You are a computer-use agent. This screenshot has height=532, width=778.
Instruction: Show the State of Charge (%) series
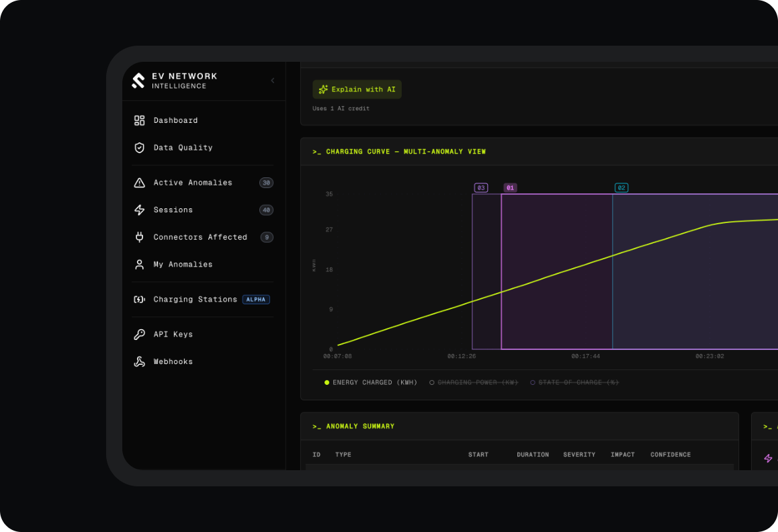(574, 383)
